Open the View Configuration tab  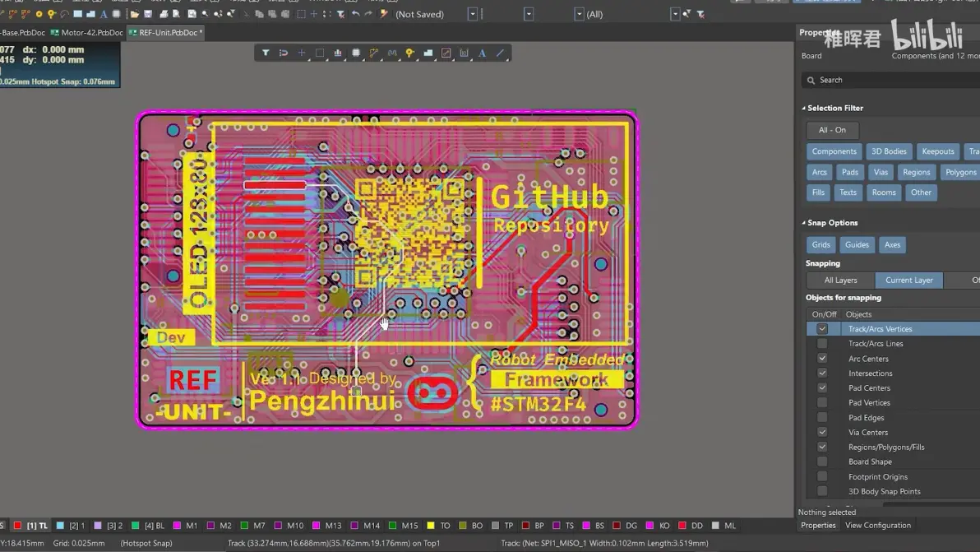[877, 525]
